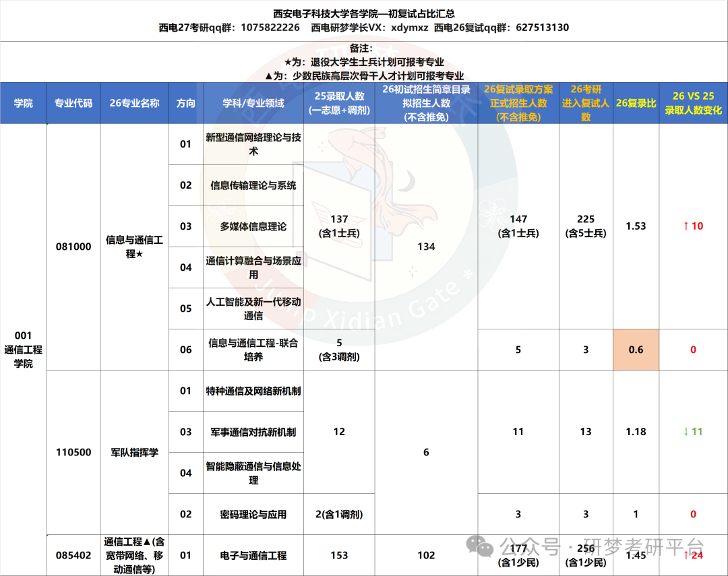Click the 1.45 ratio cell
Viewport: 728px width, 576px height.
pyautogui.click(x=636, y=555)
